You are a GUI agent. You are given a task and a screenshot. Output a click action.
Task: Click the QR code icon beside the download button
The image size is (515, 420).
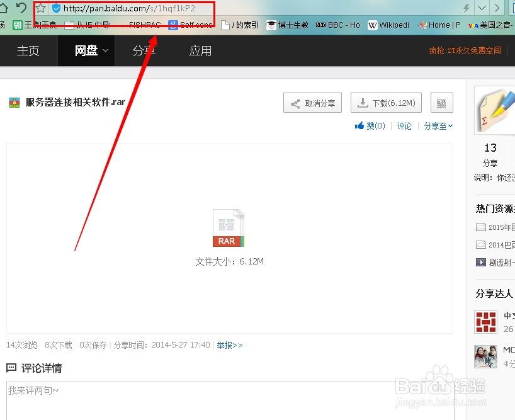[x=441, y=103]
